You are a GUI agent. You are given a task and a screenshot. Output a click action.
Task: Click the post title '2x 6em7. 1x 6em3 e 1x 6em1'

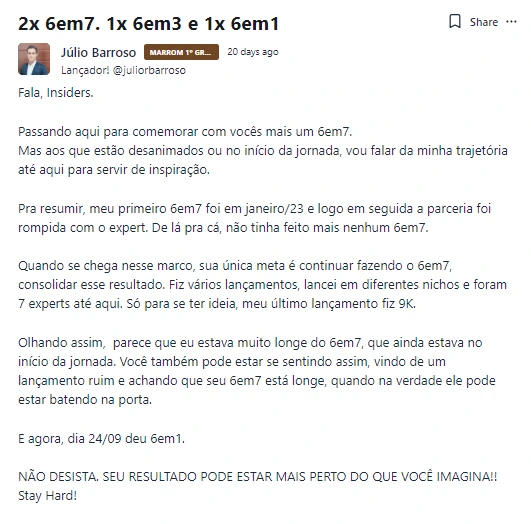[x=148, y=24]
